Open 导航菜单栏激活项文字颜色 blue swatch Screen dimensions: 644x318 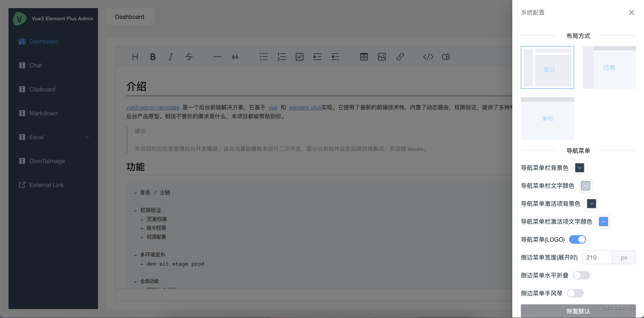pyautogui.click(x=603, y=222)
